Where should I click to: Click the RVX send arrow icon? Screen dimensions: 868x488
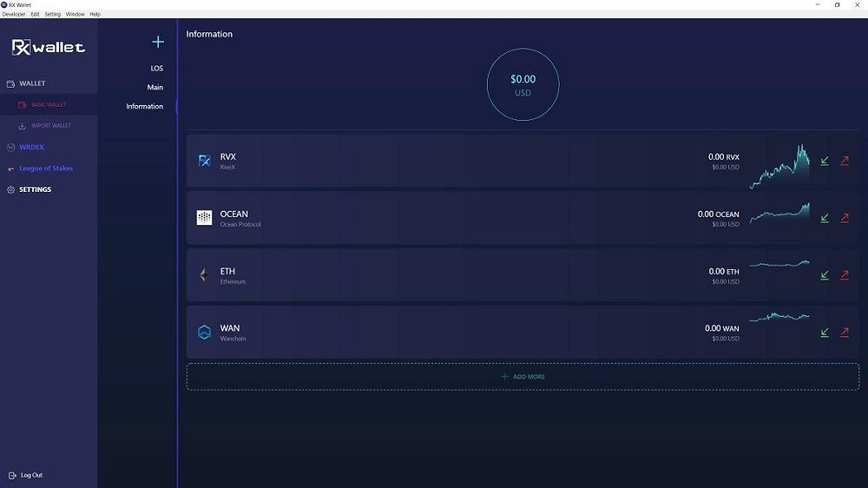point(845,162)
